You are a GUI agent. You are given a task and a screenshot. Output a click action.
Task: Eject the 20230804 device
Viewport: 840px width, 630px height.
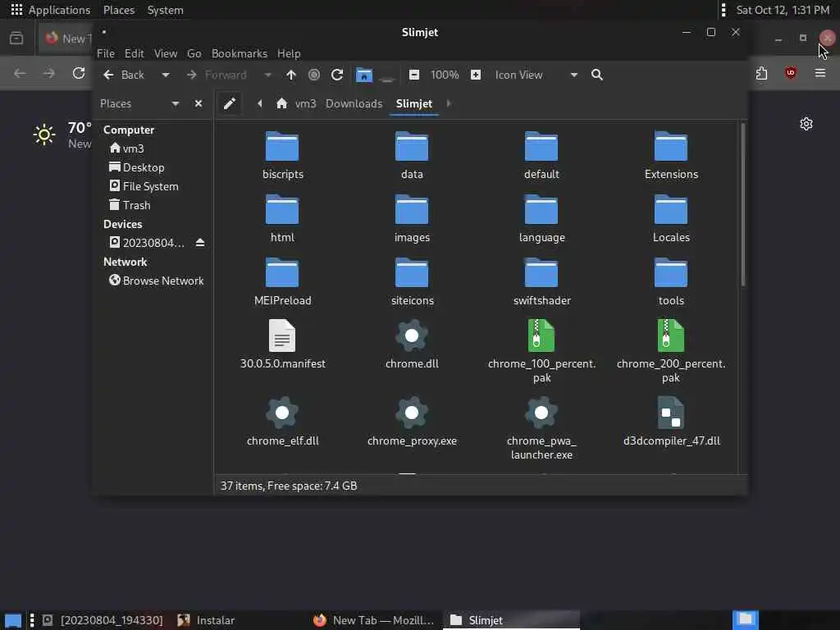click(x=200, y=243)
